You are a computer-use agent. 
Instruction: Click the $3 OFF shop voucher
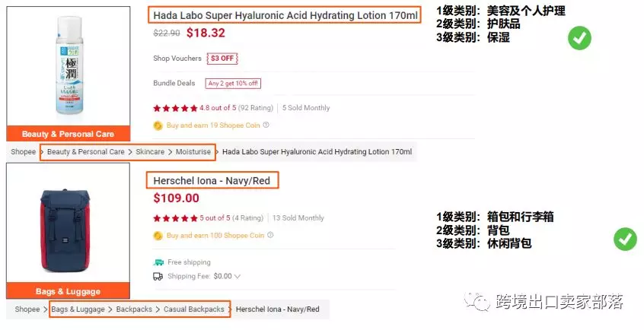coord(224,59)
